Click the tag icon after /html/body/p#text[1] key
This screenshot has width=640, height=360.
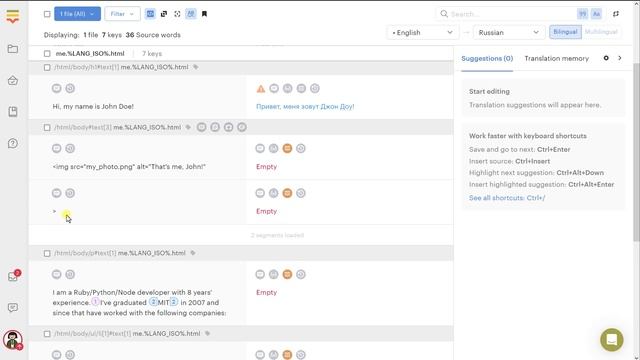coord(193,253)
